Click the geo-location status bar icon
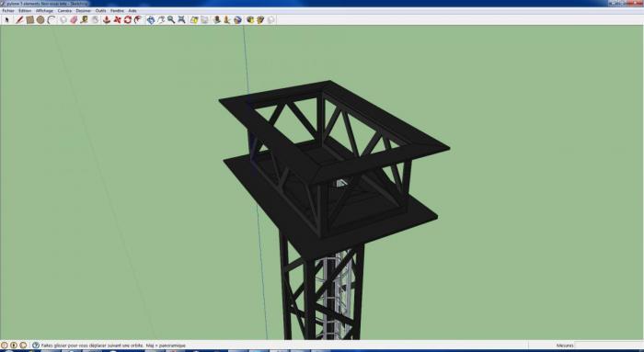 (x=4, y=346)
